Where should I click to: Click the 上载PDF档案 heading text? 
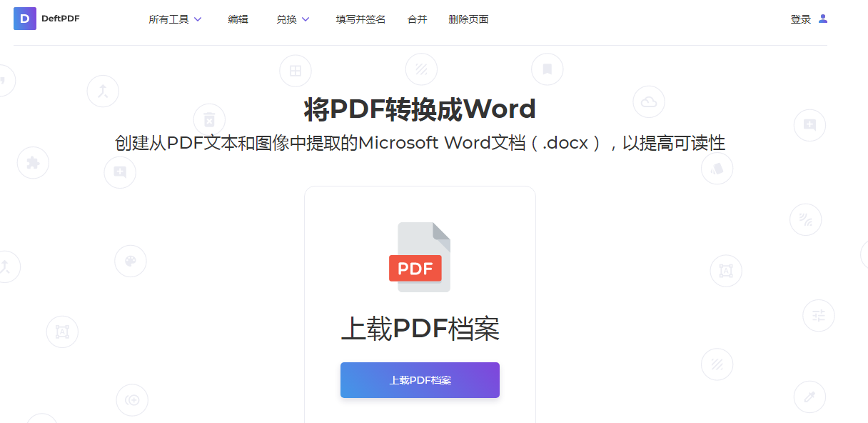[420, 329]
